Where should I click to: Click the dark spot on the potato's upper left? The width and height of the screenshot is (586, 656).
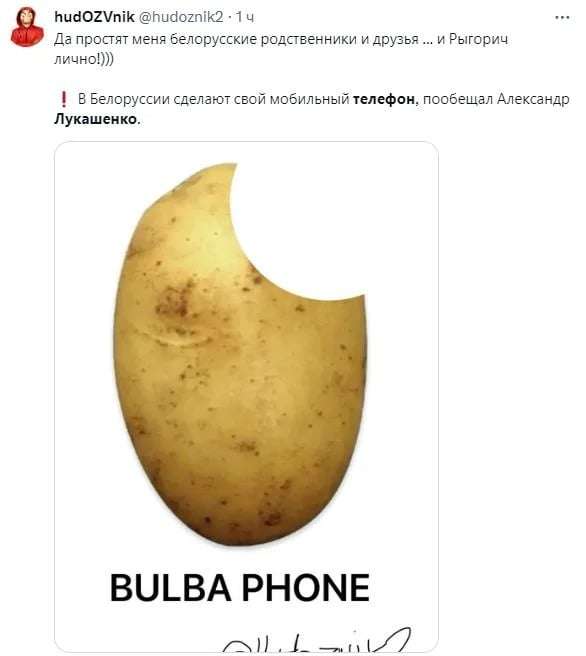tap(174, 300)
